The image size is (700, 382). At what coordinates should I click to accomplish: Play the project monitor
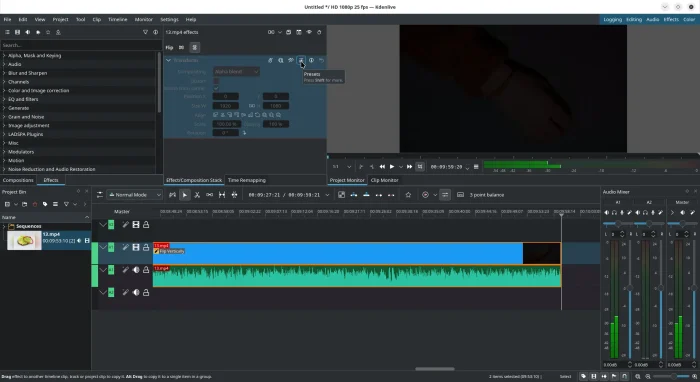[x=392, y=166]
